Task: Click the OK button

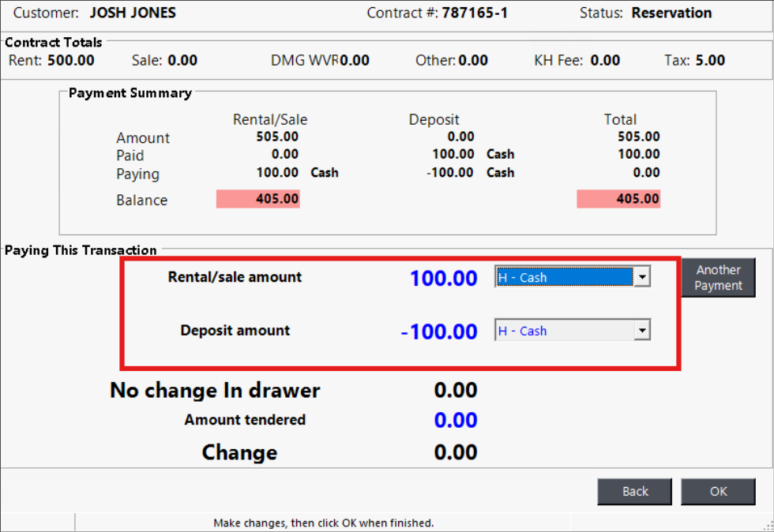Action: 718,491
